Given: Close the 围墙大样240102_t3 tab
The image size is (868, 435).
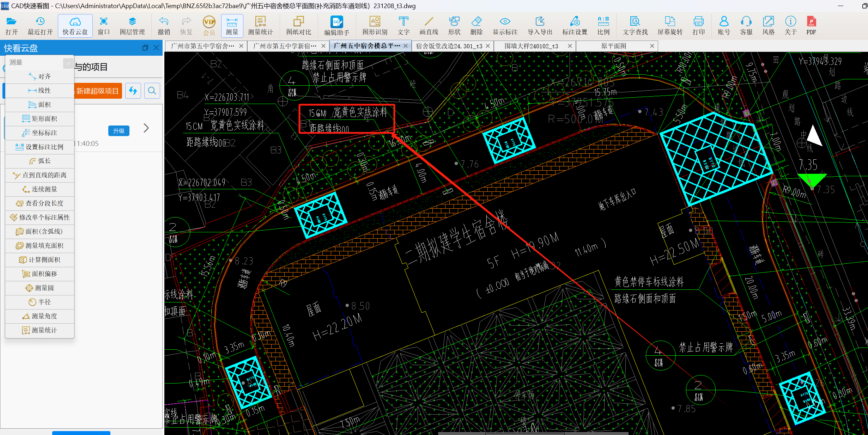Looking at the screenshot, I should click(x=570, y=46).
